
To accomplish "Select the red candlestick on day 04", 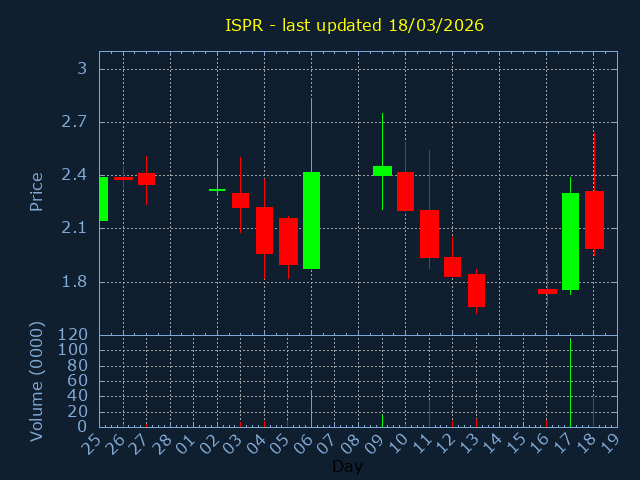I will point(264,230).
